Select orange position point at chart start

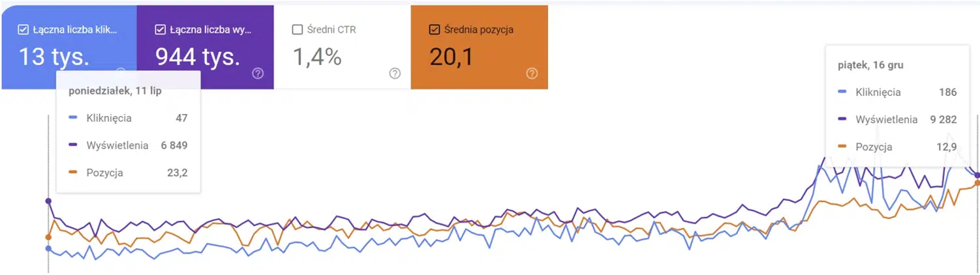48,237
